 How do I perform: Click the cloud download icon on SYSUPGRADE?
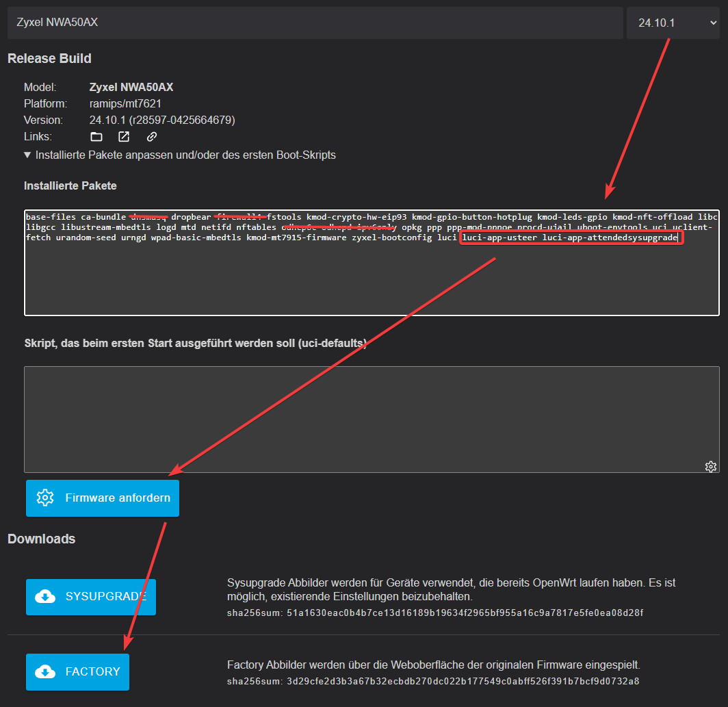point(45,597)
